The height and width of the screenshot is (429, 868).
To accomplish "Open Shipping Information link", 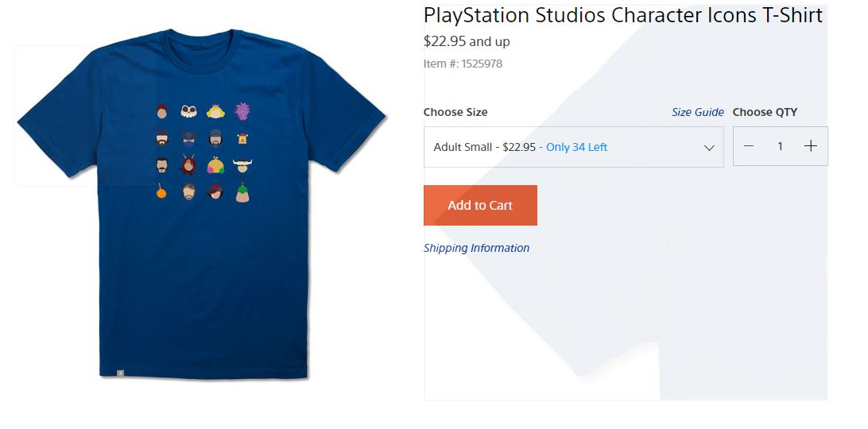I will coord(476,248).
